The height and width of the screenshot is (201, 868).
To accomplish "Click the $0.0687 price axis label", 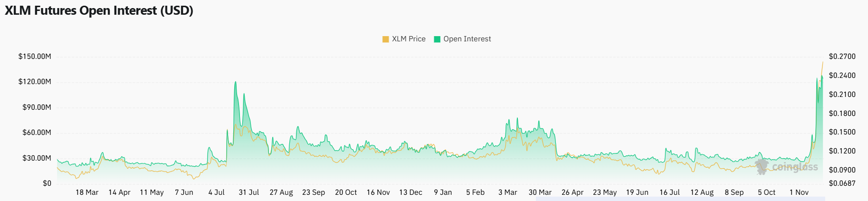I will click(x=842, y=183).
